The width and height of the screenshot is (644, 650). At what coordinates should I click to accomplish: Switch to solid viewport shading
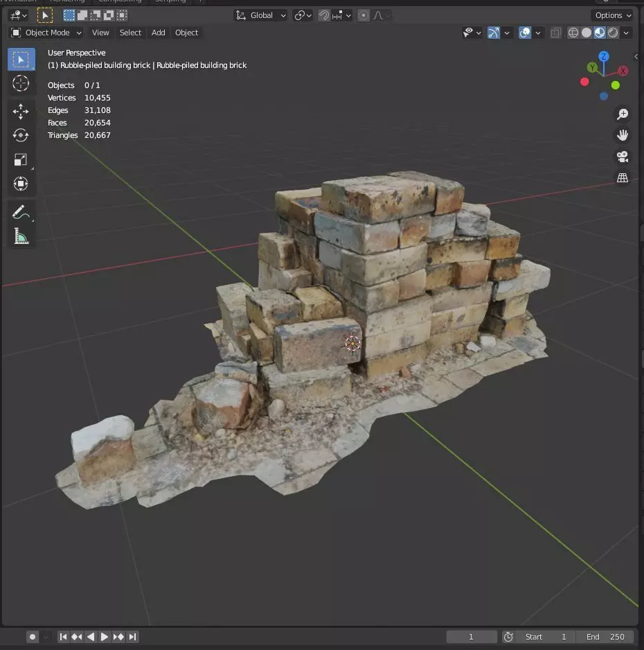click(x=587, y=33)
